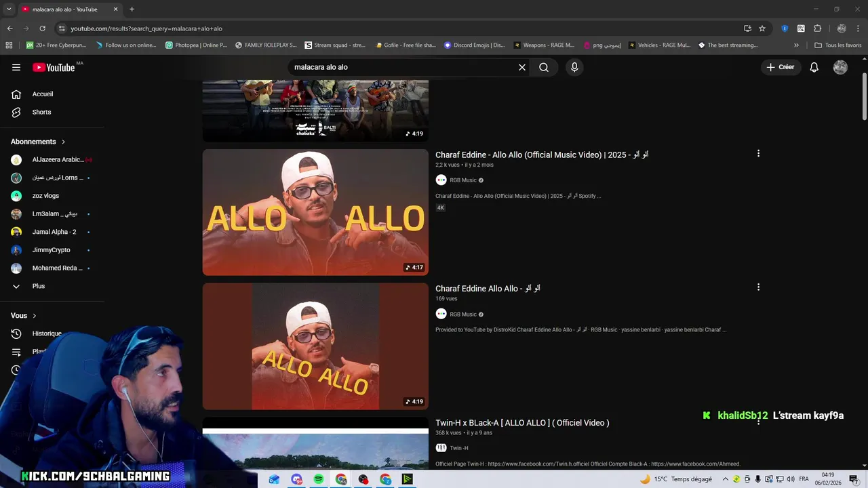This screenshot has height=488, width=868.
Task: Go back in the browser
Action: pyautogui.click(x=9, y=28)
